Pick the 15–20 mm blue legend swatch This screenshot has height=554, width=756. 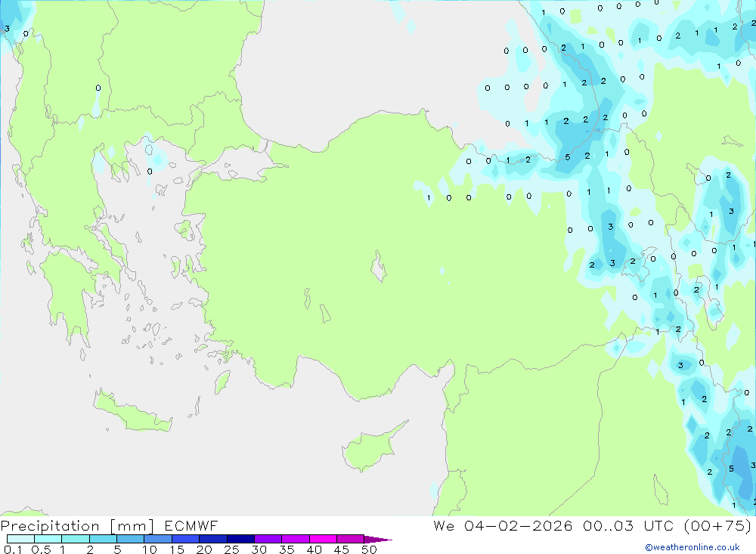pos(186,539)
